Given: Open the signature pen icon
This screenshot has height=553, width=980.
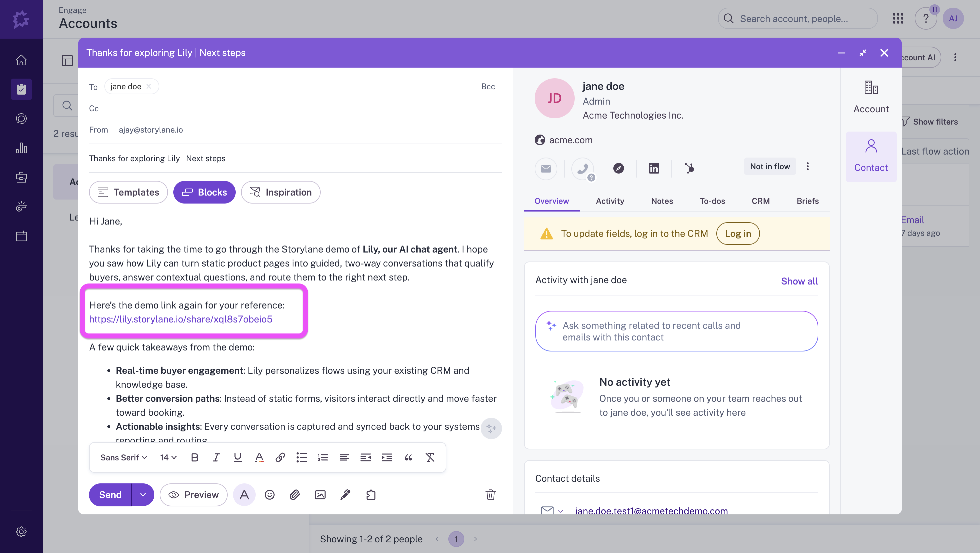Looking at the screenshot, I should coord(345,495).
